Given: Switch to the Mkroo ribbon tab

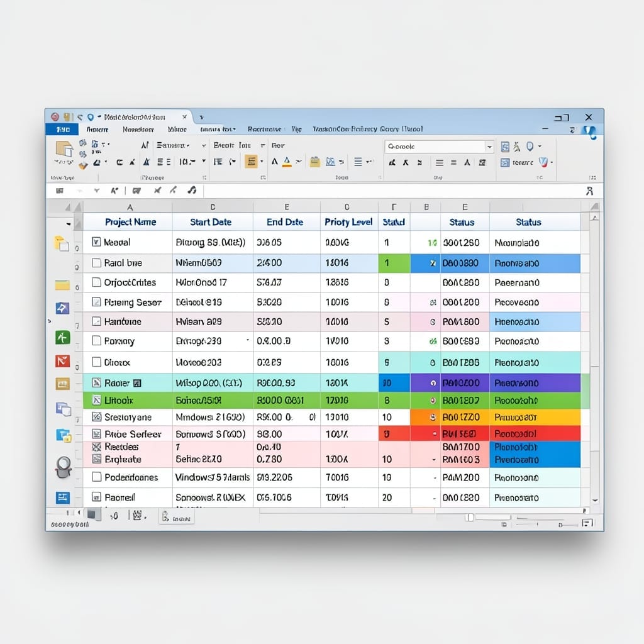Looking at the screenshot, I should point(177,130).
